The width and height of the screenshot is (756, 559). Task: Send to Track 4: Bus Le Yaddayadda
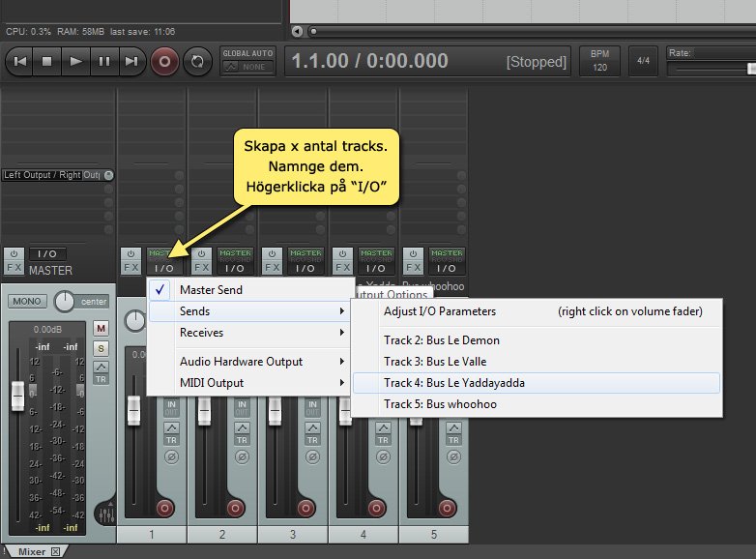537,382
